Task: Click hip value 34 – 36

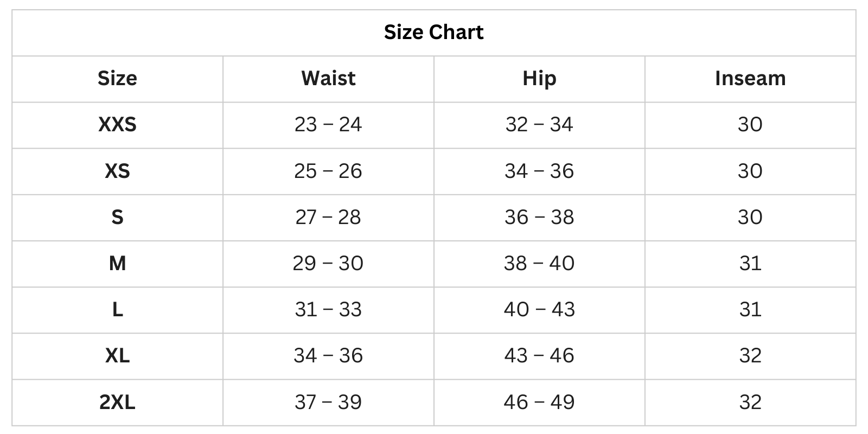Action: click(539, 171)
